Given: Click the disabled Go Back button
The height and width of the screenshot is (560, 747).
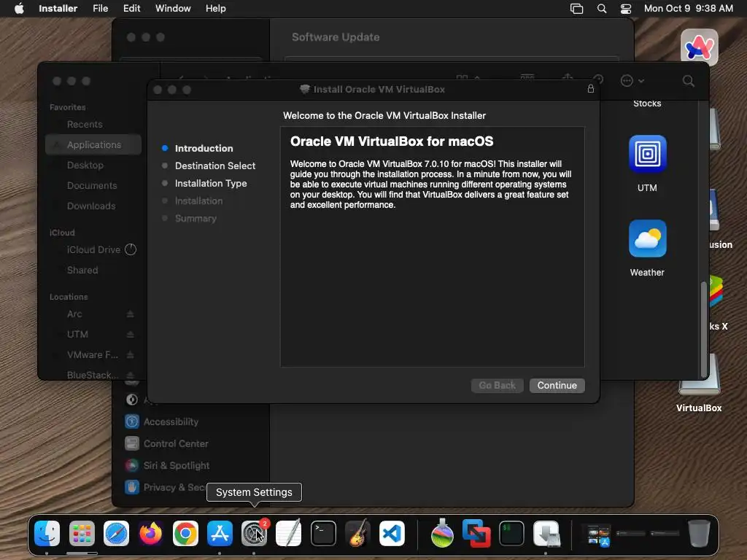Looking at the screenshot, I should [x=497, y=385].
